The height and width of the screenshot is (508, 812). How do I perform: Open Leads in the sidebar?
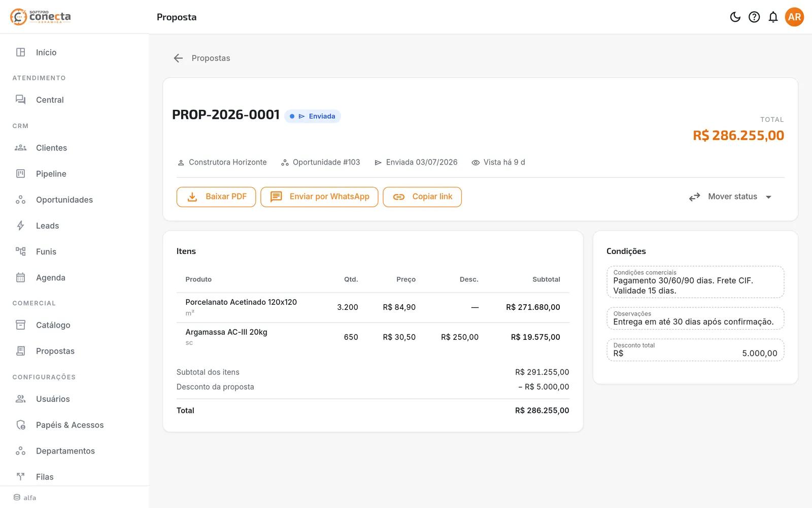tap(75, 226)
